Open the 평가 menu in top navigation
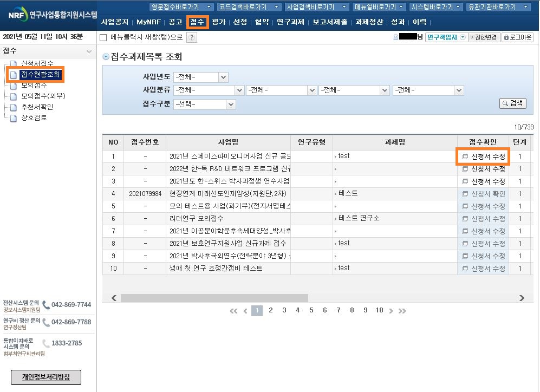The width and height of the screenshot is (540, 392). 219,22
